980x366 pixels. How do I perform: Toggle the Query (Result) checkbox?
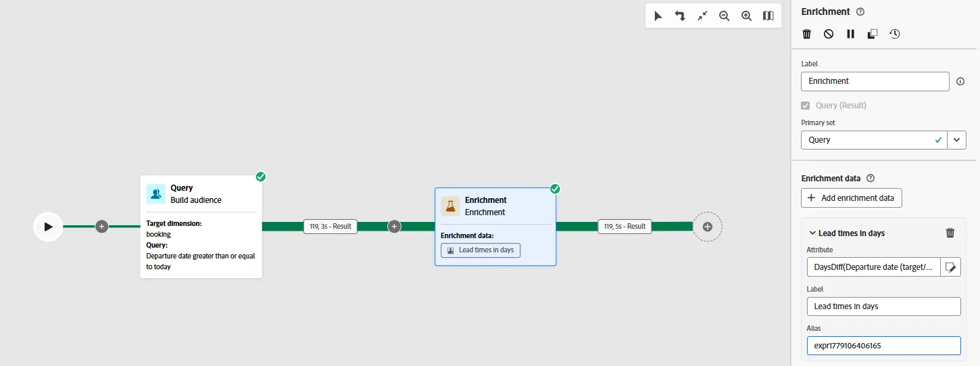(x=805, y=106)
